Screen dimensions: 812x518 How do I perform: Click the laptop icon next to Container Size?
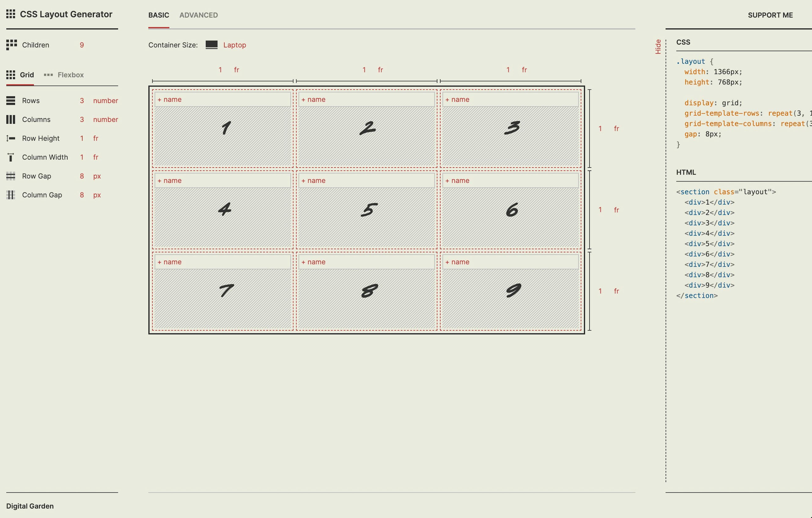click(211, 45)
